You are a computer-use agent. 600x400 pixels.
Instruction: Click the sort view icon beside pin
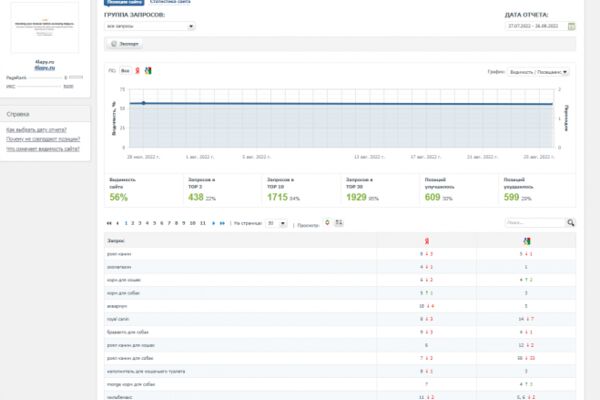[x=339, y=223]
